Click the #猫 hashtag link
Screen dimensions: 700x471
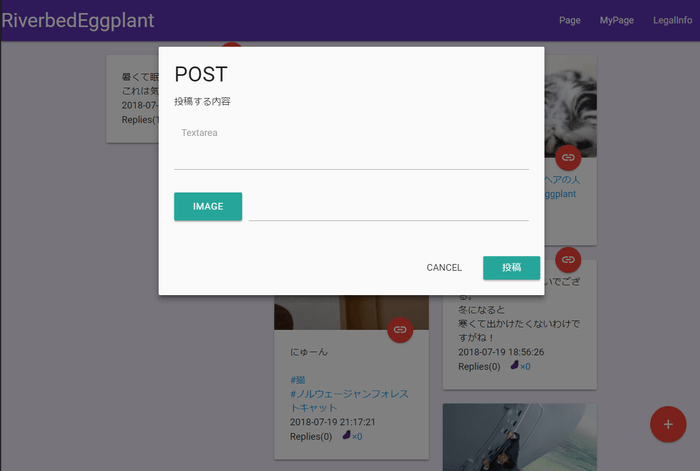click(297, 380)
